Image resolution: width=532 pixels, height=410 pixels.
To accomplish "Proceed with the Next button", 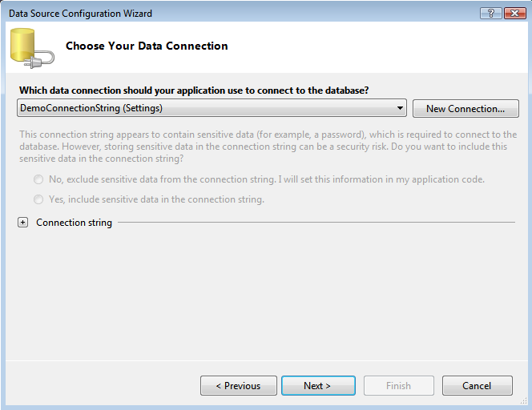I will pyautogui.click(x=317, y=385).
